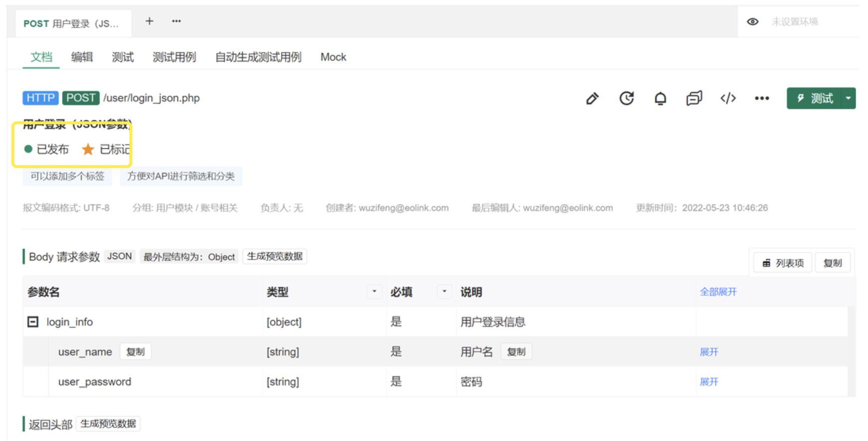Click the 报文编码格式: UTF-8 text
The height and width of the screenshot is (441, 868).
coord(66,208)
